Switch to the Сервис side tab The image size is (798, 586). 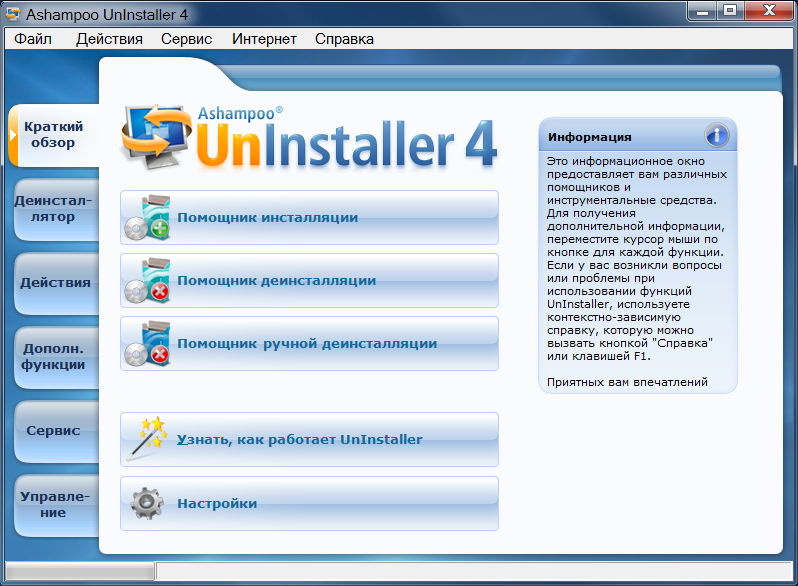coord(56,431)
